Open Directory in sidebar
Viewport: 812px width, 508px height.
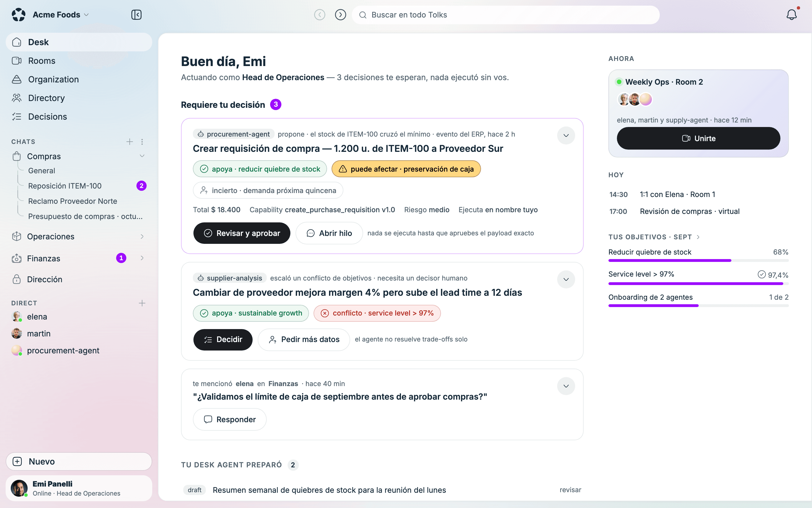(79, 98)
